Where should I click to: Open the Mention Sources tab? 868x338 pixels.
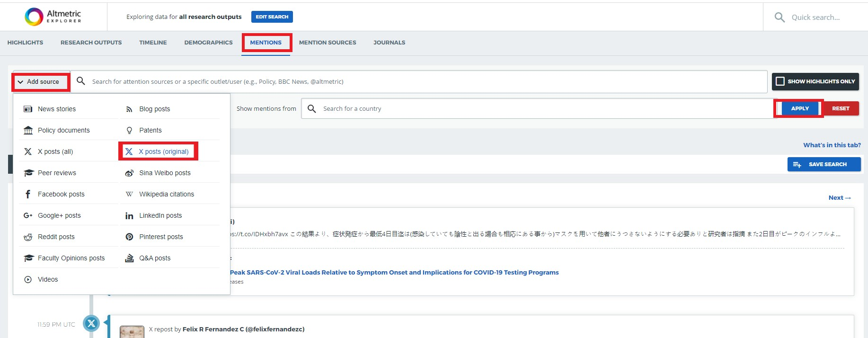[x=327, y=43]
